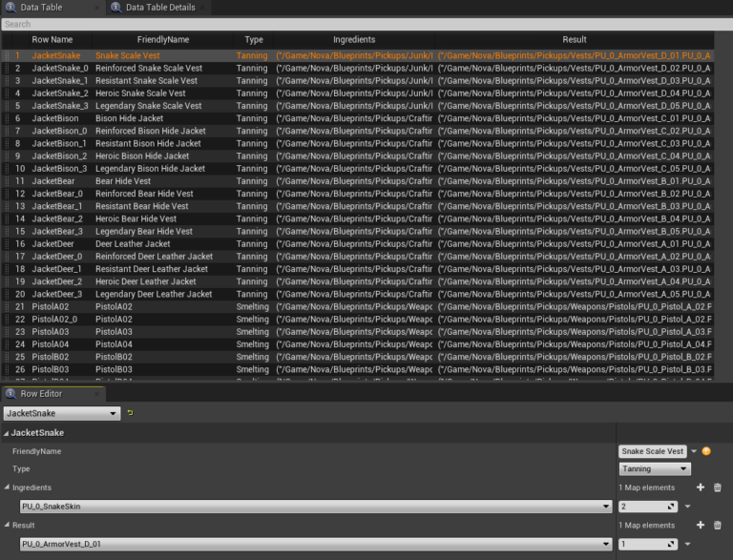Click the magnifier icon on Row Editor tab
This screenshot has height=560, width=733.
(x=10, y=394)
